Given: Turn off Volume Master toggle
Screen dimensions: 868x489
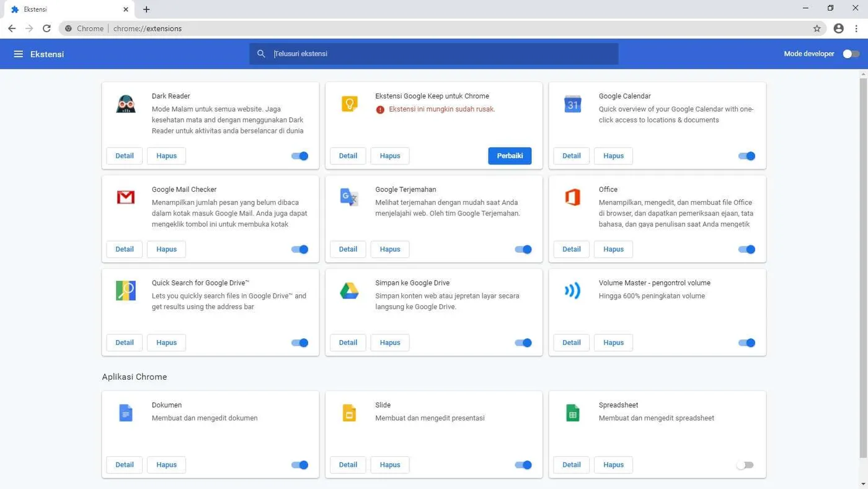Looking at the screenshot, I should point(746,343).
